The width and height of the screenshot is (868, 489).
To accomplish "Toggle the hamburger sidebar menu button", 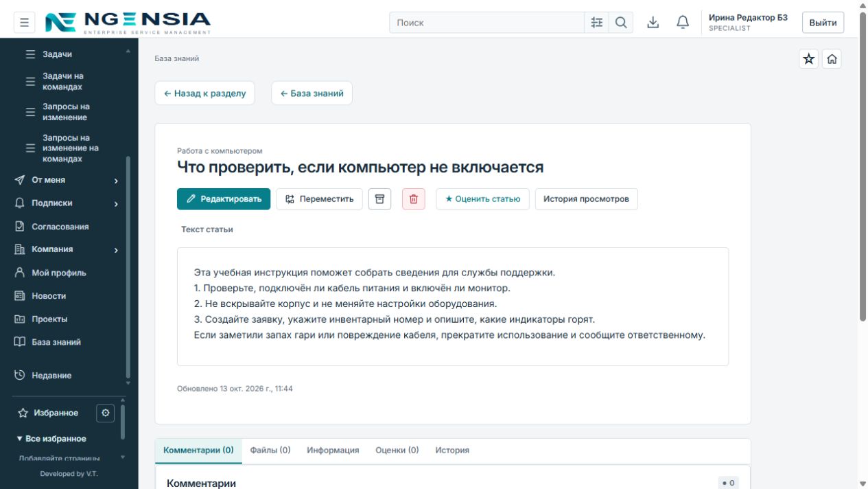I will 24,23.
